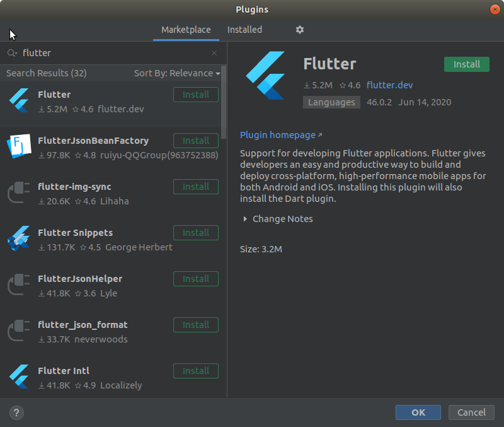This screenshot has height=427, width=504.
Task: Switch to the Installed tab
Action: point(244,30)
